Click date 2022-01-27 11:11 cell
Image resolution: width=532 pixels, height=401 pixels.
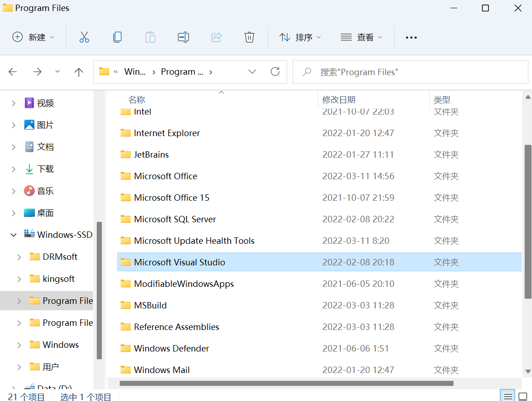tap(358, 154)
